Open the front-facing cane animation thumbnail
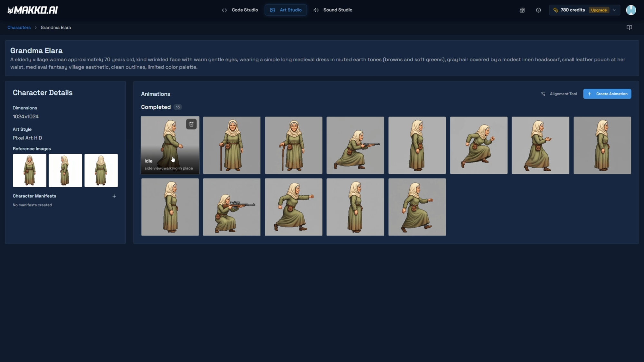 pos(232,145)
